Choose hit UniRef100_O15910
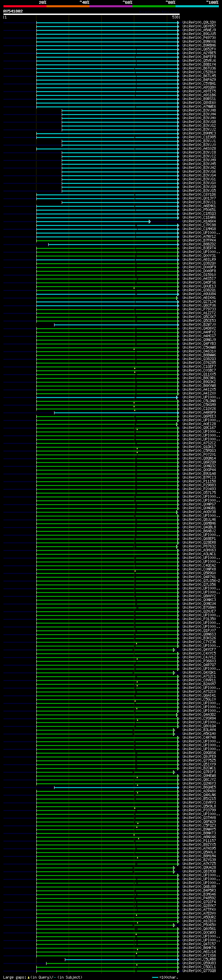 pos(199,275)
